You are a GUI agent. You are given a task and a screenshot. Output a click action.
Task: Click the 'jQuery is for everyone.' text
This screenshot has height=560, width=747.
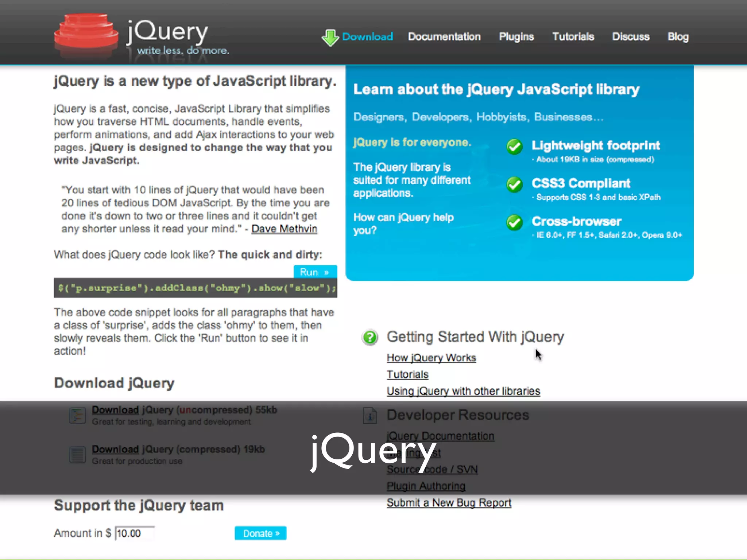pyautogui.click(x=412, y=142)
